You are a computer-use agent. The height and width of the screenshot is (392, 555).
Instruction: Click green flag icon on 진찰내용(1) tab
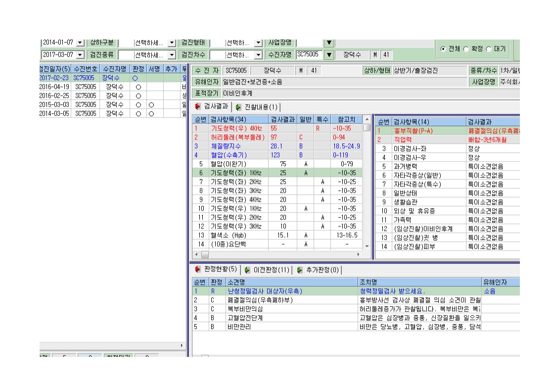(238, 107)
